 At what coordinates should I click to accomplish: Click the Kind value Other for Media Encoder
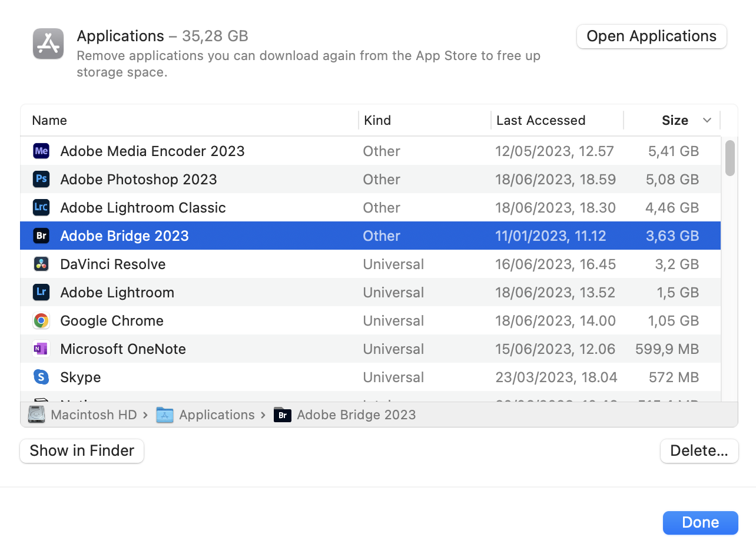pyautogui.click(x=382, y=151)
